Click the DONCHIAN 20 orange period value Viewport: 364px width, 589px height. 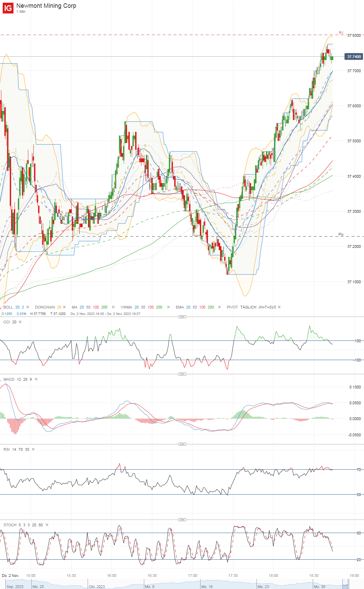(x=59, y=307)
